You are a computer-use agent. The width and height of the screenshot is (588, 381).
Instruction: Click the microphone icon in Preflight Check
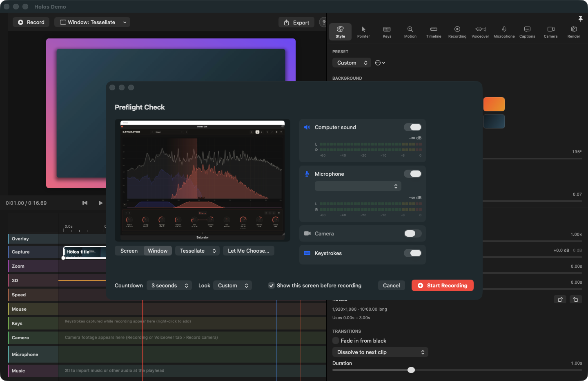pos(307,174)
